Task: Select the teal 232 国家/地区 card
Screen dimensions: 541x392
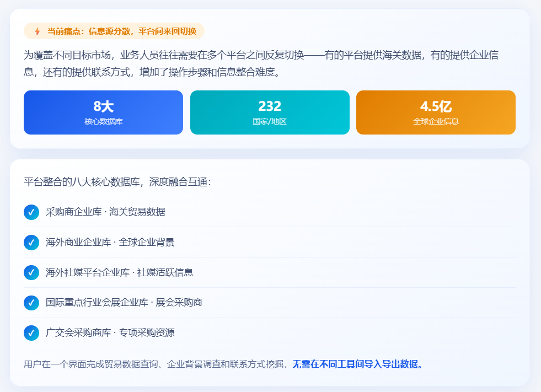Action: (270, 112)
